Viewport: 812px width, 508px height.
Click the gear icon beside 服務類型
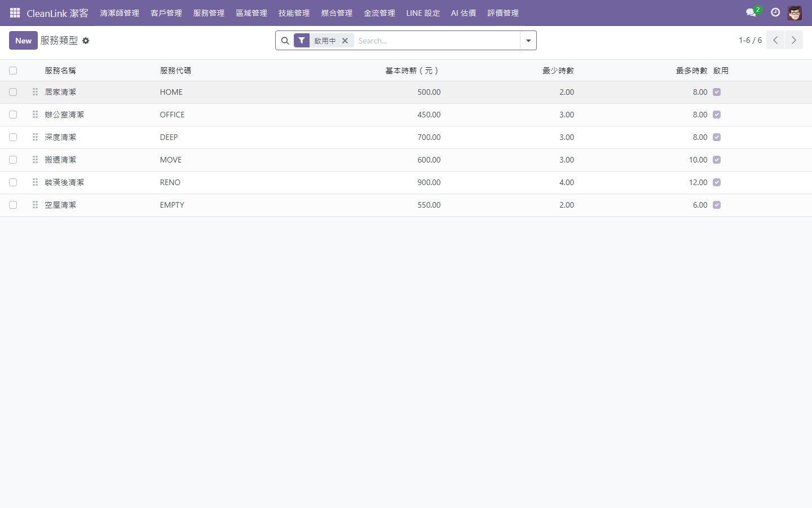pos(86,41)
